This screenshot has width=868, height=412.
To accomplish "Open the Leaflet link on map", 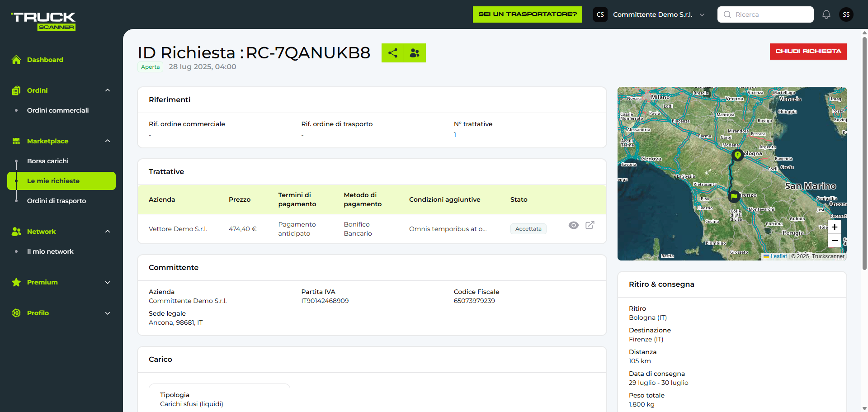I will (x=778, y=256).
